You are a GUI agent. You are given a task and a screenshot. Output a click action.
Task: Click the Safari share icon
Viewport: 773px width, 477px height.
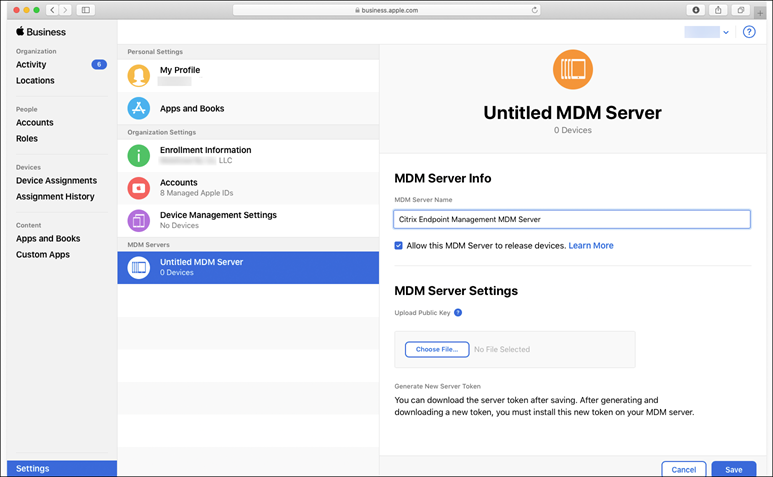tap(718, 10)
